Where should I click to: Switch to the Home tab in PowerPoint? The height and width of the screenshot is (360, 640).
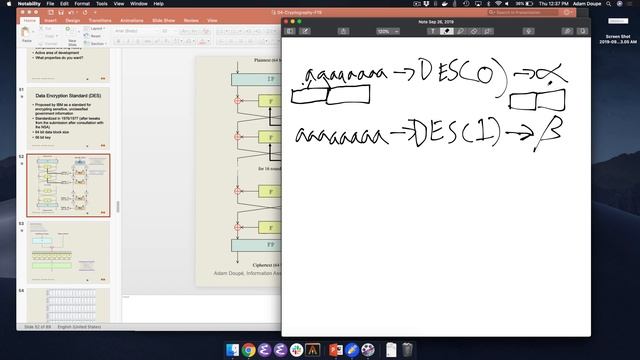pyautogui.click(x=29, y=20)
